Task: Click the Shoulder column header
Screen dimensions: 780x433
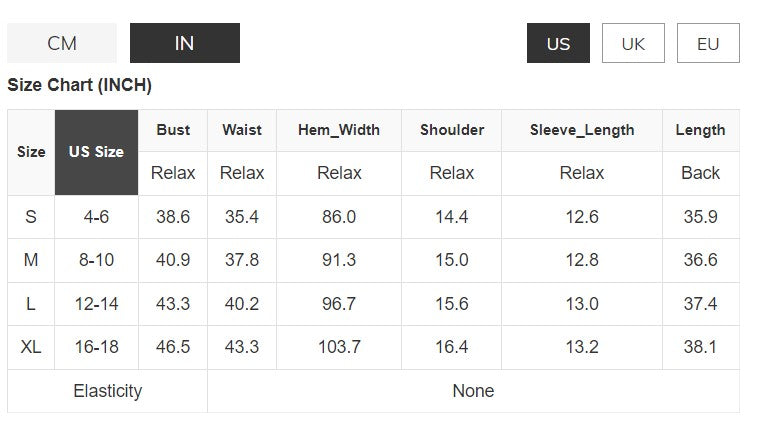Action: [x=452, y=130]
